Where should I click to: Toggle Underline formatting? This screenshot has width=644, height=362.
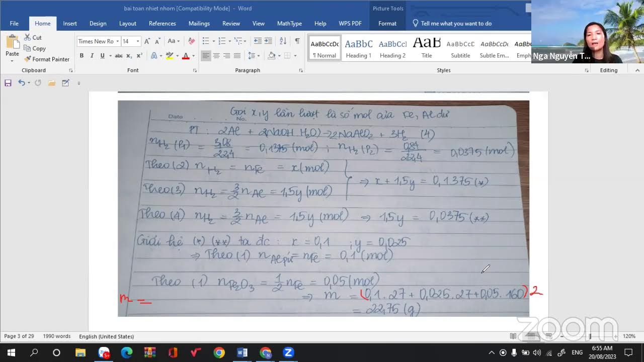click(102, 56)
